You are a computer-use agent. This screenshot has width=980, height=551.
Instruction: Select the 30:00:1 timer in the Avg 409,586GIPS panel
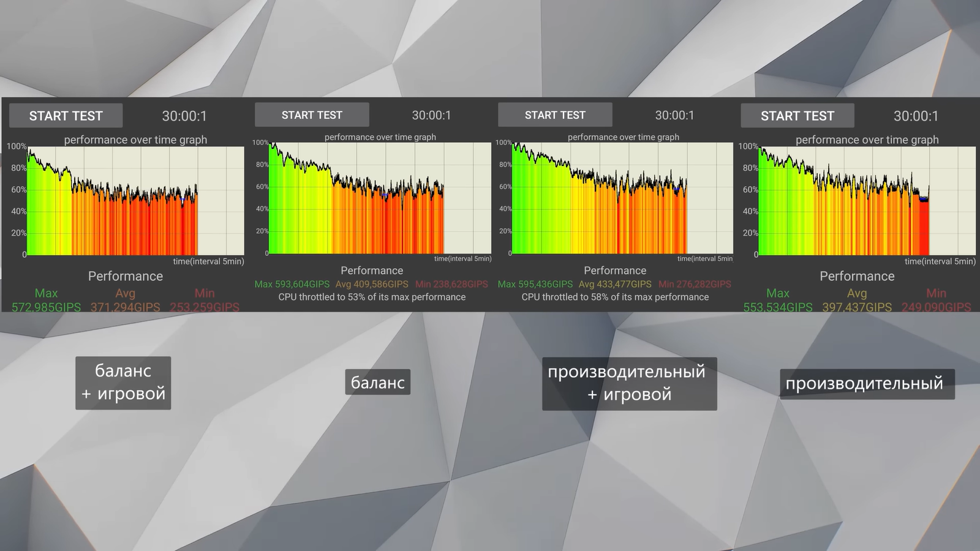431,115
